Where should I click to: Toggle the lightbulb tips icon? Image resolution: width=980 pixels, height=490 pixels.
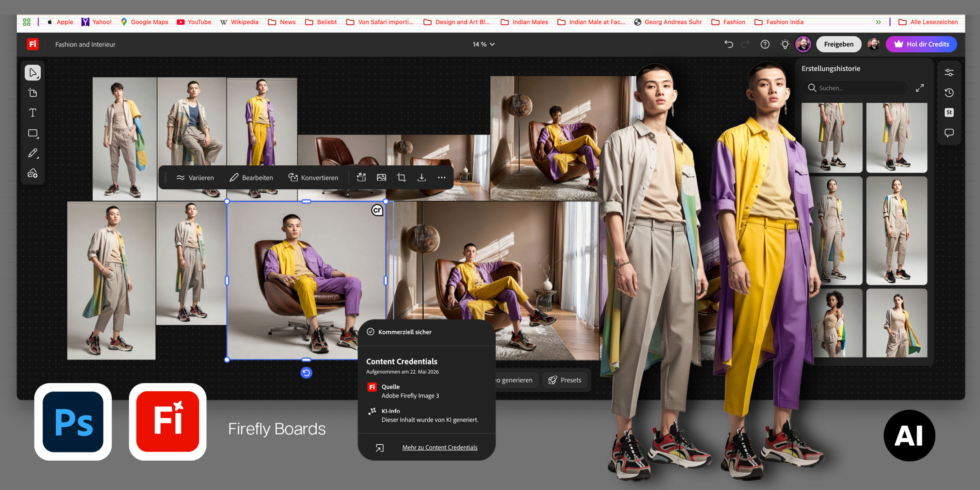click(785, 44)
